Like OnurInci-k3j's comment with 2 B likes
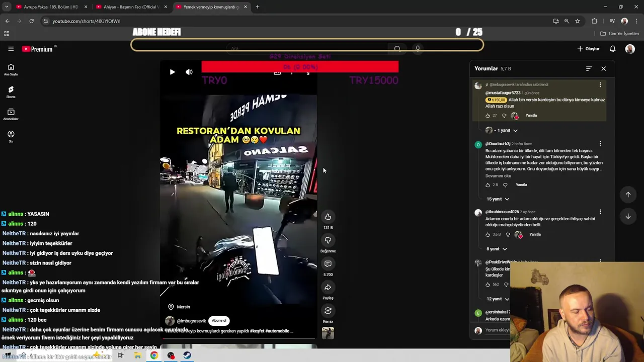The image size is (644, 362). click(488, 185)
